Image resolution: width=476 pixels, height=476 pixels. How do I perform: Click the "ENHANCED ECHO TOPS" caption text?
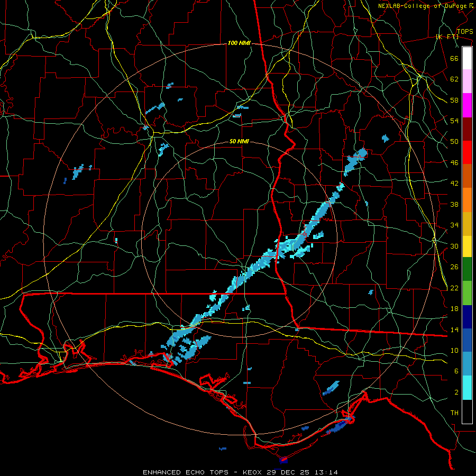(x=185, y=472)
